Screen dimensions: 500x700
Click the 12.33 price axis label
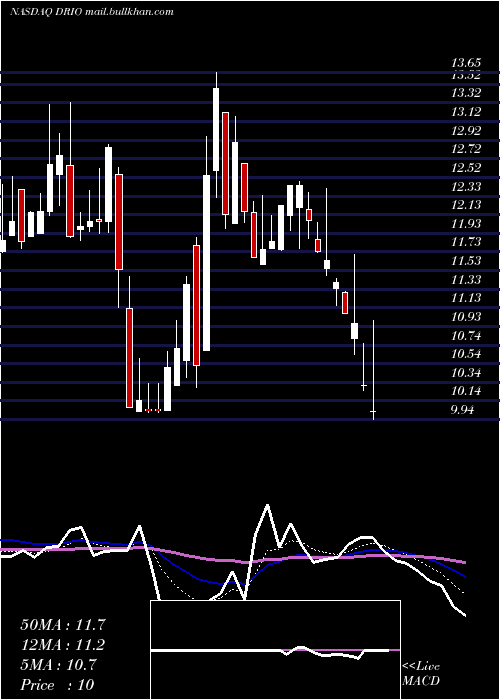click(466, 187)
